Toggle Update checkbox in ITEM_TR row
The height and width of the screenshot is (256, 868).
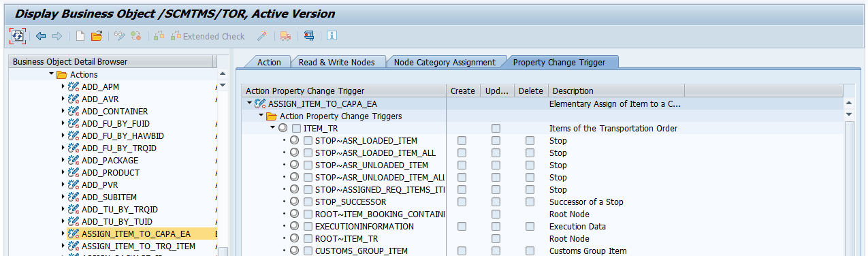tap(496, 129)
